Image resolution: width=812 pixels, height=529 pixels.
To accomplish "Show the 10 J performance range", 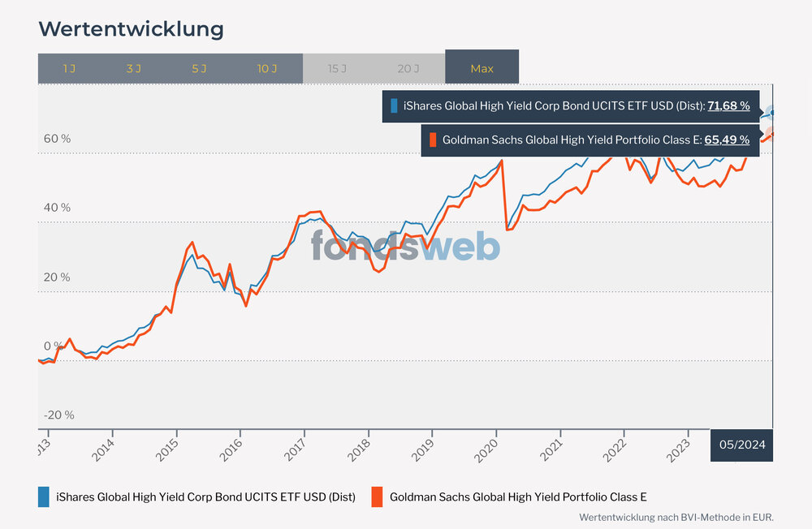I will pos(267,68).
